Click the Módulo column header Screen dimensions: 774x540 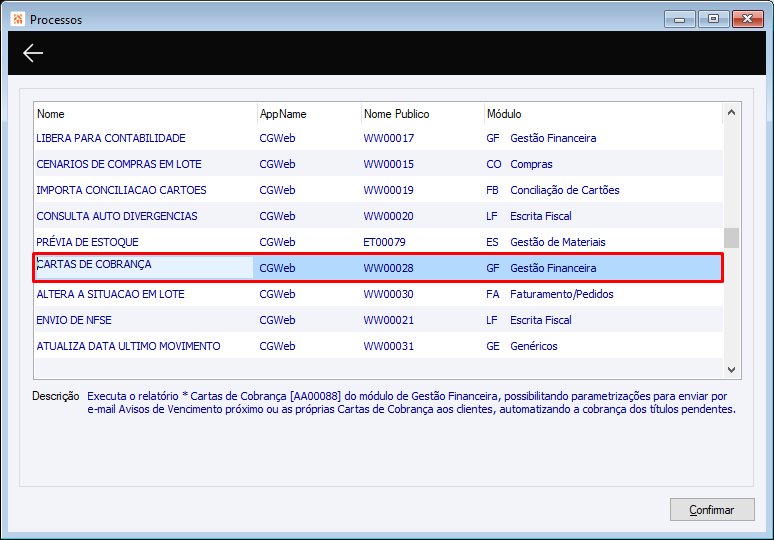(603, 114)
